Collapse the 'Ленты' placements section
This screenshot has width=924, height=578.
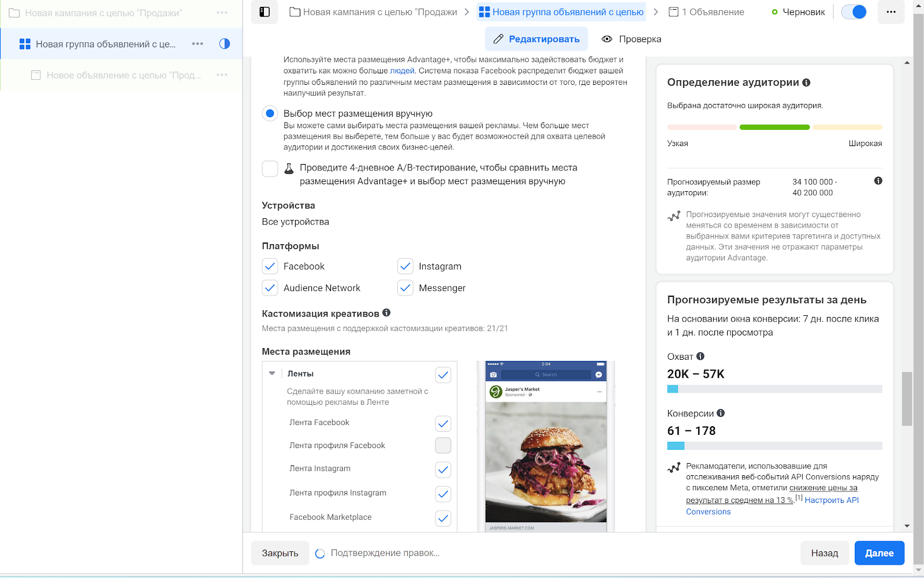coord(272,374)
